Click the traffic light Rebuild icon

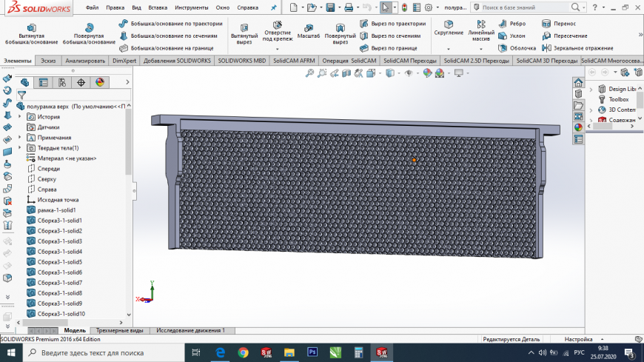(x=404, y=7)
